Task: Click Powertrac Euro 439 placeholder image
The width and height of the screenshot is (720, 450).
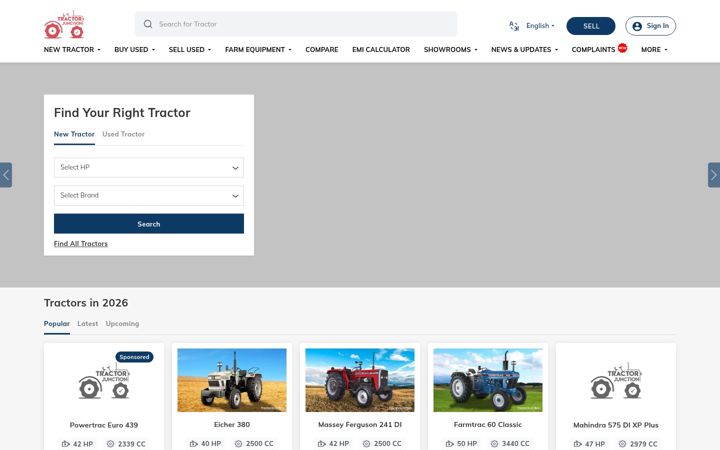Action: pyautogui.click(x=104, y=381)
